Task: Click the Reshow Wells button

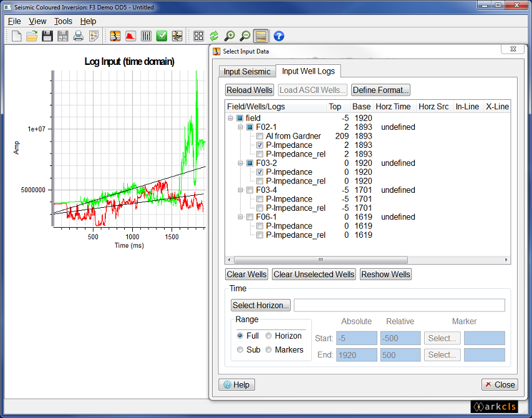Action: pos(386,275)
